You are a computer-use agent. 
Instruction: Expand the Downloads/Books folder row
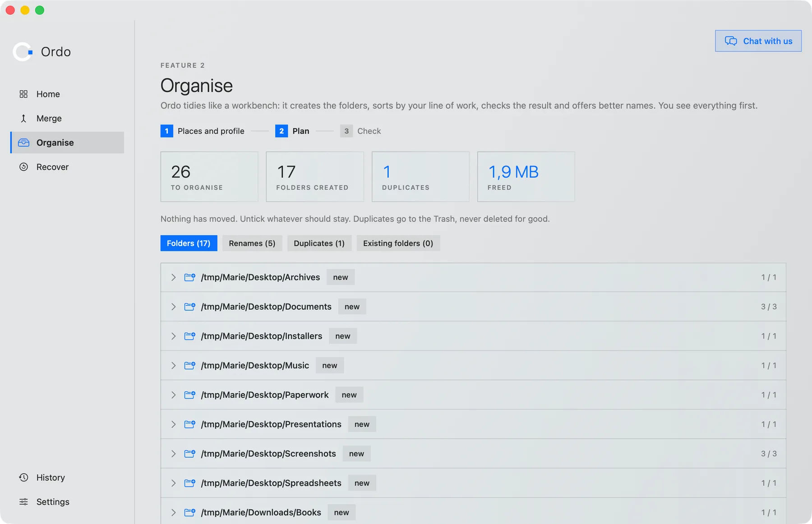point(173,512)
